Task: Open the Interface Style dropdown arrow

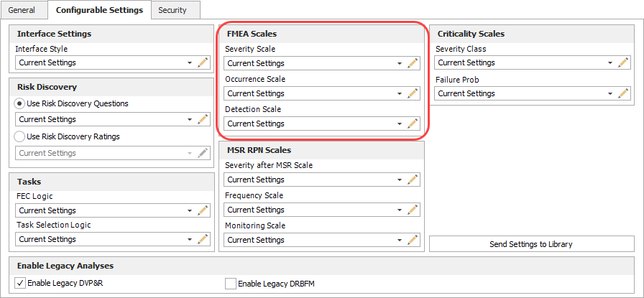Action: click(x=190, y=63)
